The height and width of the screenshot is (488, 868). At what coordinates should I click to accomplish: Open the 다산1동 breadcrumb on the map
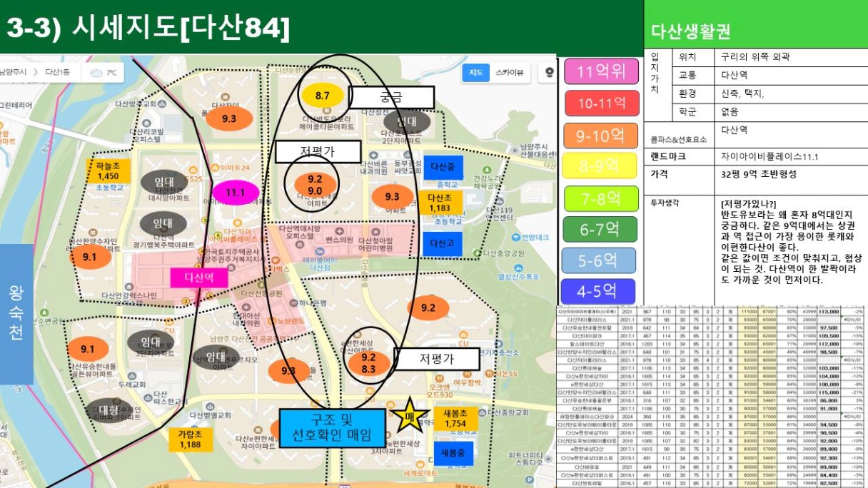(57, 72)
